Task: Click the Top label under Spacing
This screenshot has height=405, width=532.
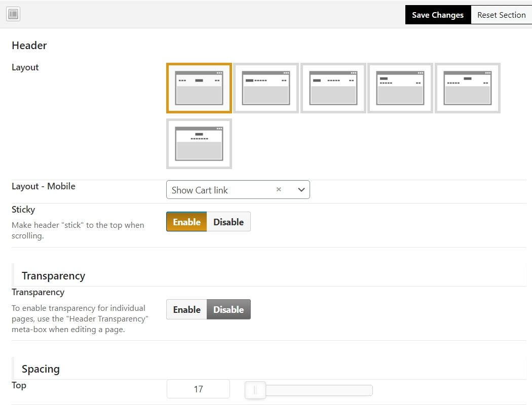Action: click(19, 385)
